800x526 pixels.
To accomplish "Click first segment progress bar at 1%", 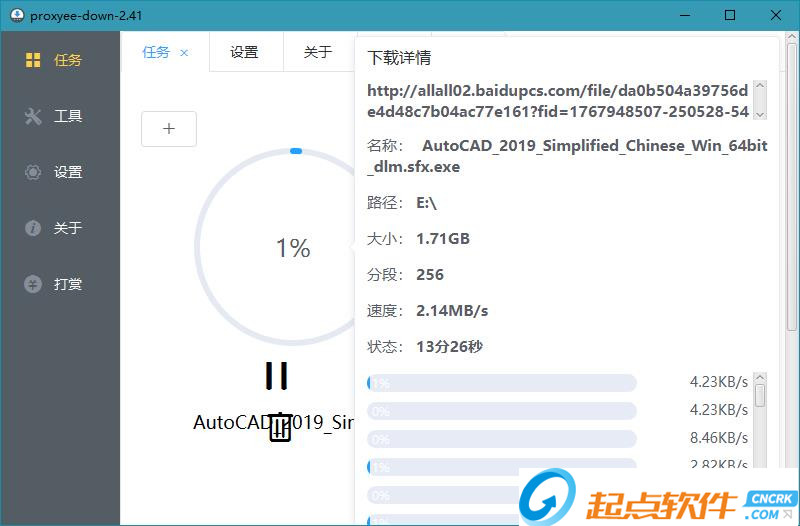I will point(502,383).
